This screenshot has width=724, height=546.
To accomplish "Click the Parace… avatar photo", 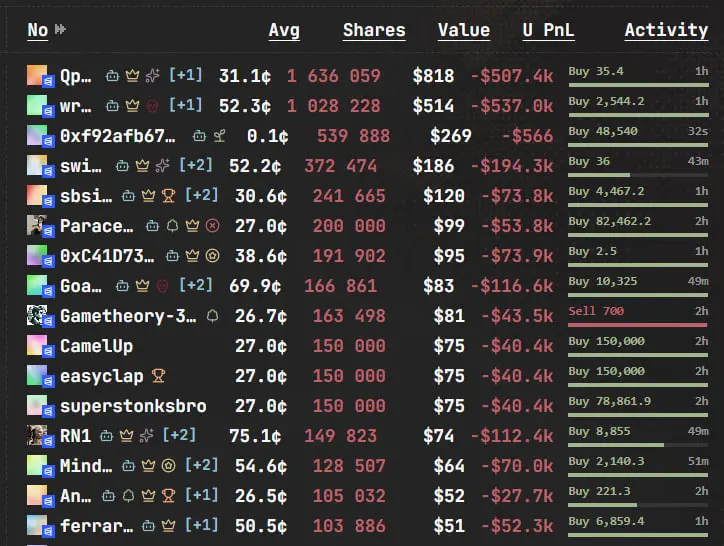I will click(37, 225).
